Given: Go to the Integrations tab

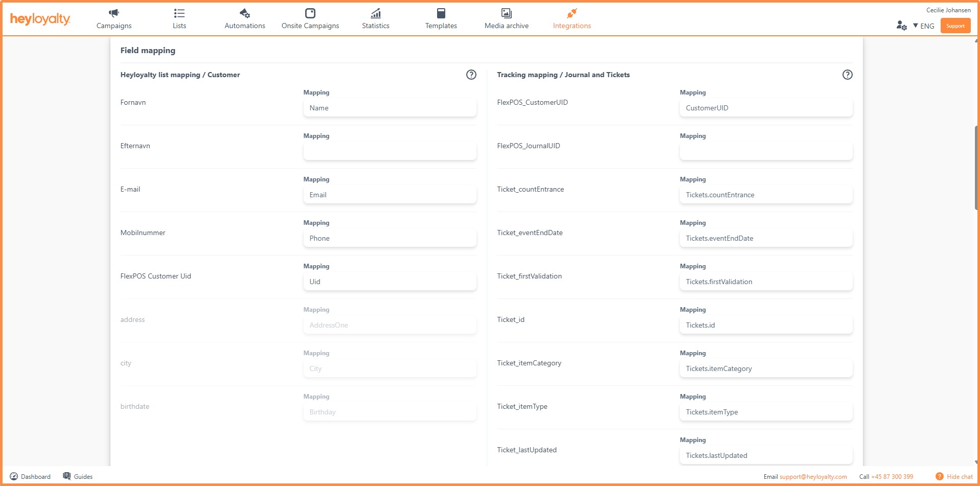Looking at the screenshot, I should (572, 19).
